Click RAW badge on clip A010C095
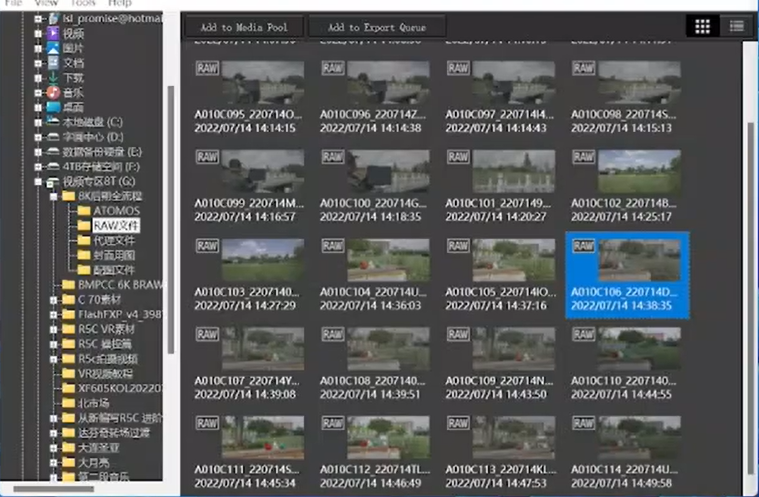This screenshot has height=497, width=759. [207, 69]
